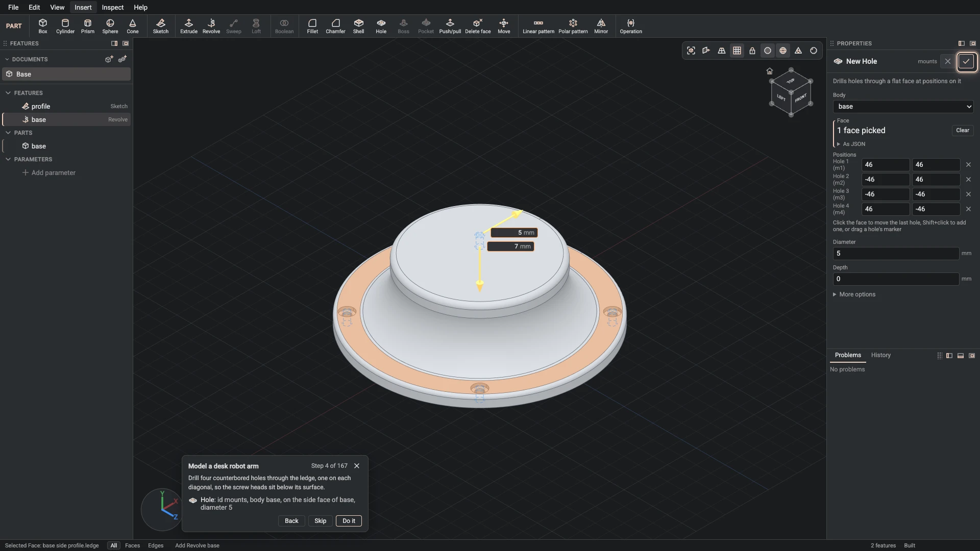Remove Hole 3 (m3) position row
Viewport: 980px width, 551px height.
click(x=968, y=194)
